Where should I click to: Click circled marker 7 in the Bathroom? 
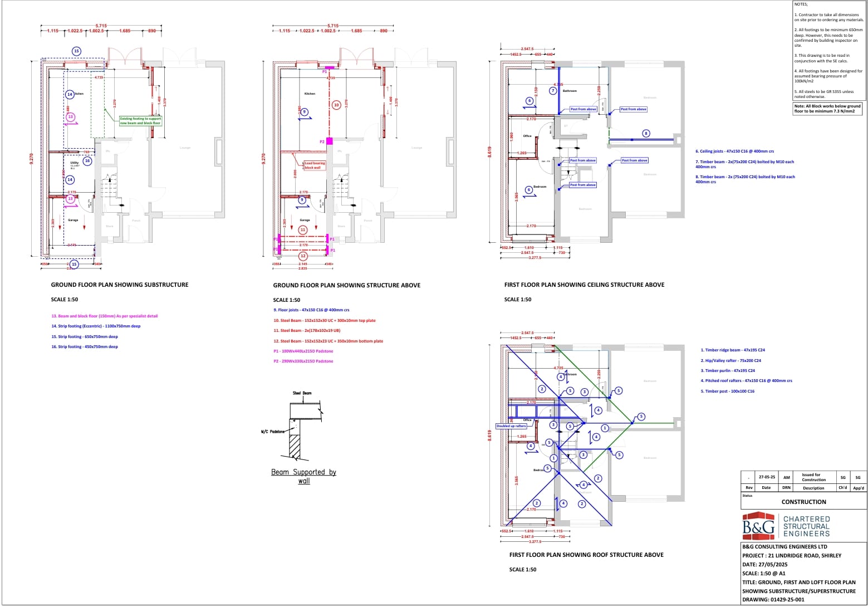(553, 90)
